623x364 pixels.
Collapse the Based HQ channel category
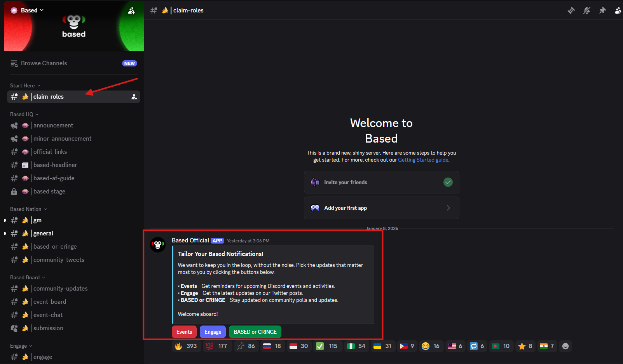click(24, 114)
